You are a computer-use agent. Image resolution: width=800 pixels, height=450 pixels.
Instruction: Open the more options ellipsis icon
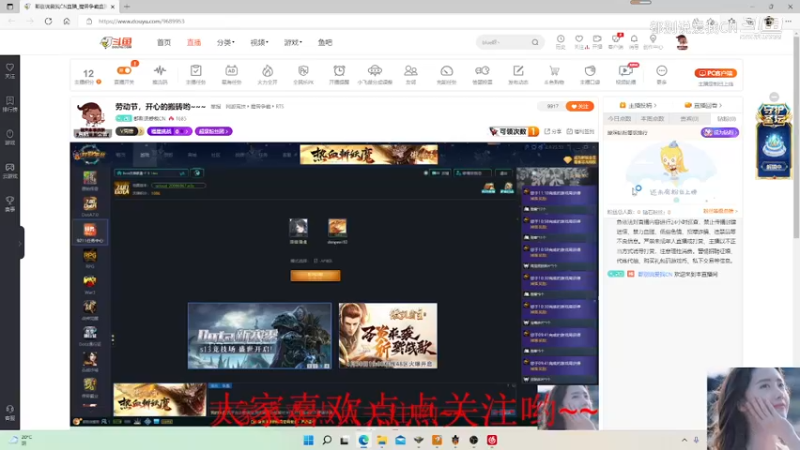point(661,73)
